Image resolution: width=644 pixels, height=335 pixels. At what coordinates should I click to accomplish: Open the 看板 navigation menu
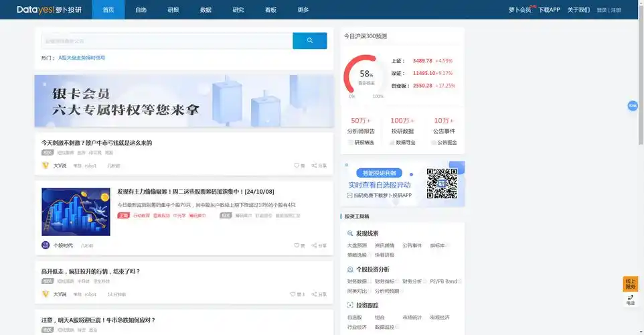click(270, 10)
